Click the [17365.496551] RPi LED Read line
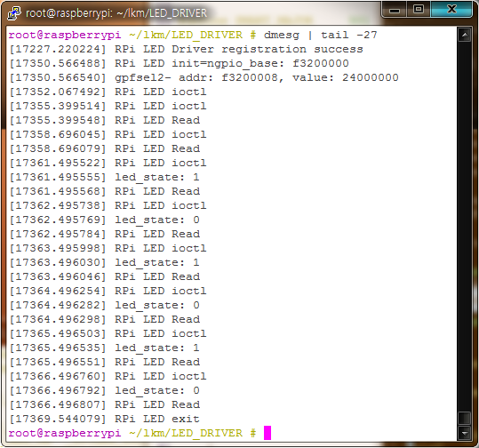The image size is (479, 448). click(x=105, y=362)
